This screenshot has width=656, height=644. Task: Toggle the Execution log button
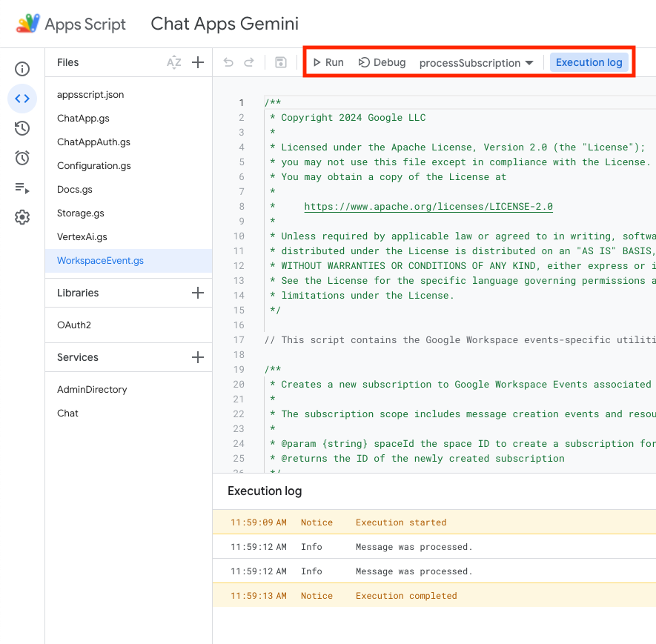click(589, 62)
